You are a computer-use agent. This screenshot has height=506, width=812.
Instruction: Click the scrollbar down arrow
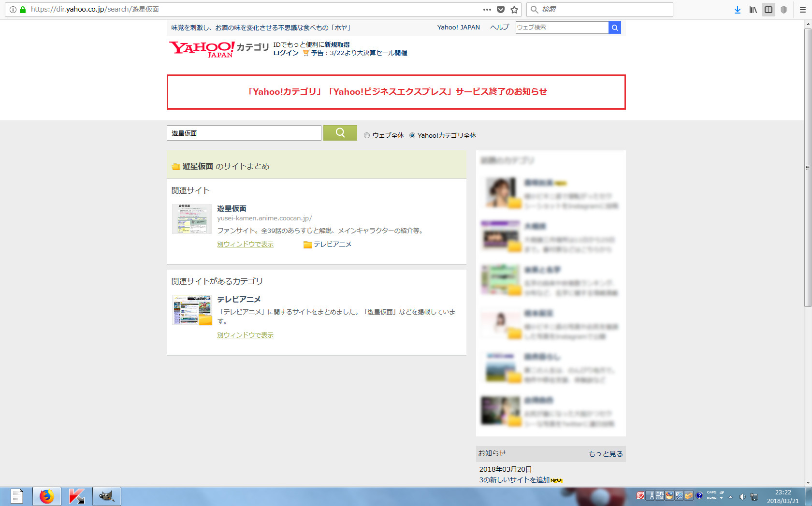coord(808,482)
